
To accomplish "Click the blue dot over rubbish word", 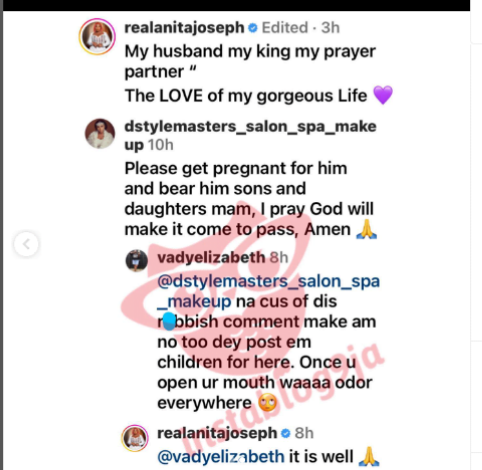I will (x=169, y=321).
